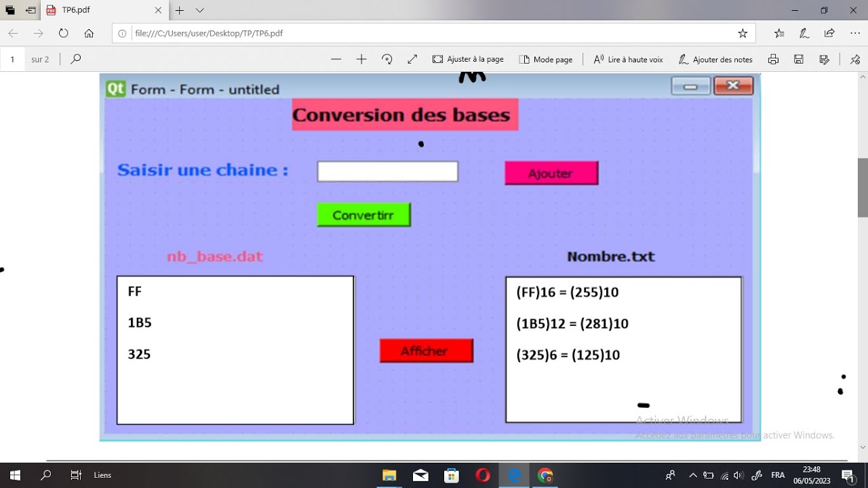Open the notification center
868x488 pixels.
847,475
